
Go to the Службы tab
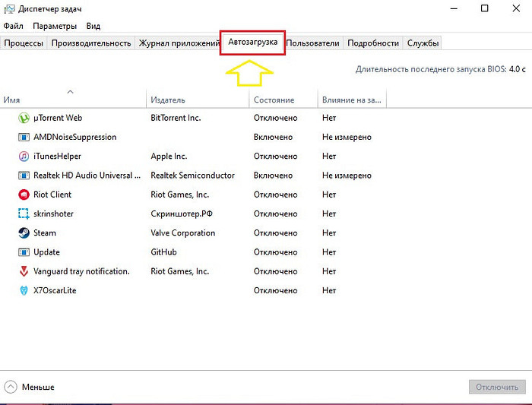(x=423, y=43)
